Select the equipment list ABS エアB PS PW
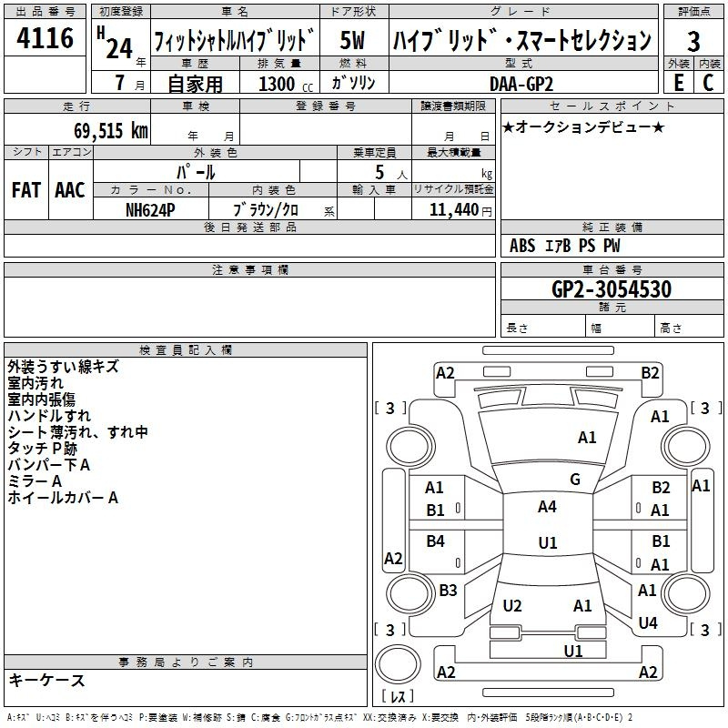728x728 pixels. click(x=564, y=245)
